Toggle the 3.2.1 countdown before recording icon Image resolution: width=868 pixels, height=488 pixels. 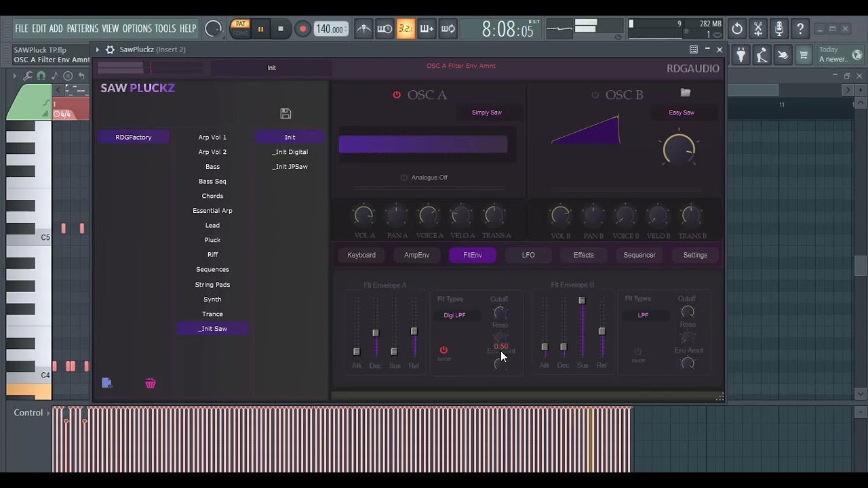406,28
